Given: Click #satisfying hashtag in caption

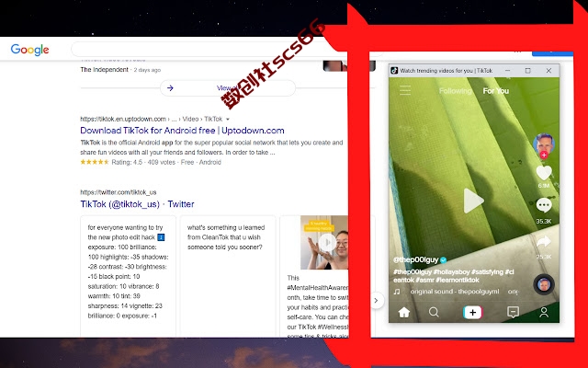Looking at the screenshot, I should 488,272.
